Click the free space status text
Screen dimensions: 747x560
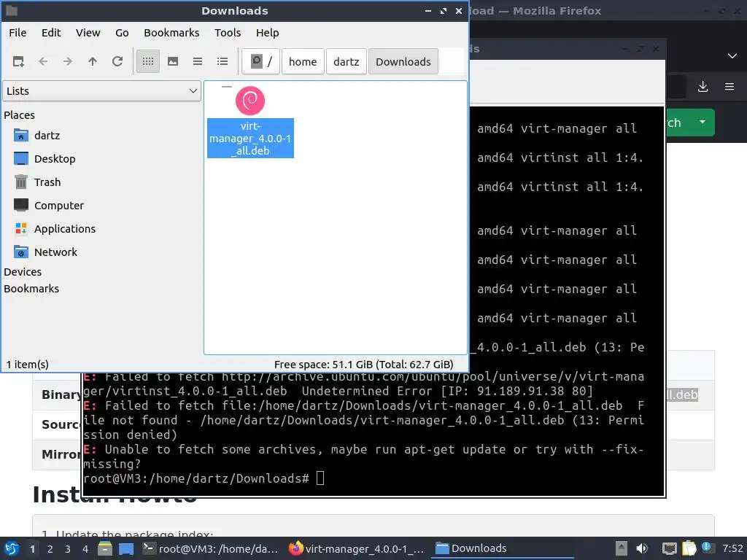coord(363,365)
